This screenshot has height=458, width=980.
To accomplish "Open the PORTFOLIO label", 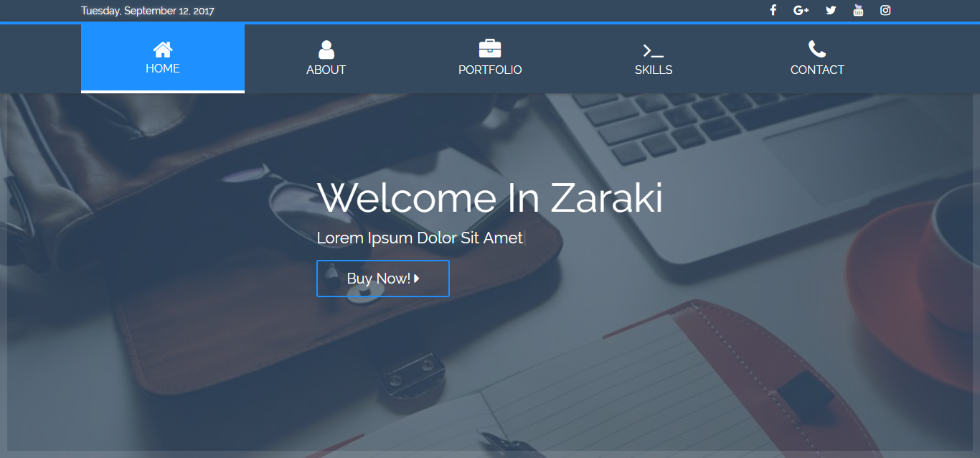I will point(490,70).
